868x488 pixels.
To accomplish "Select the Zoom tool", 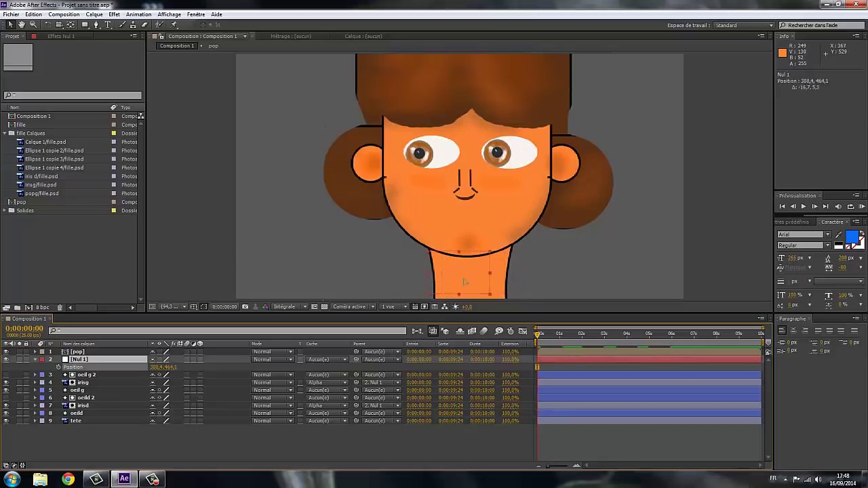I will [x=33, y=25].
